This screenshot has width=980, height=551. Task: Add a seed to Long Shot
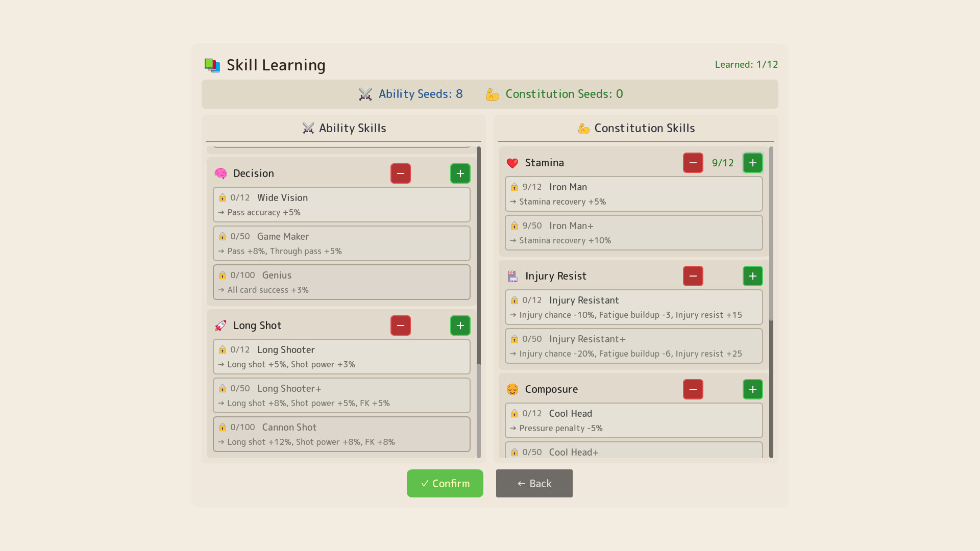pos(460,325)
